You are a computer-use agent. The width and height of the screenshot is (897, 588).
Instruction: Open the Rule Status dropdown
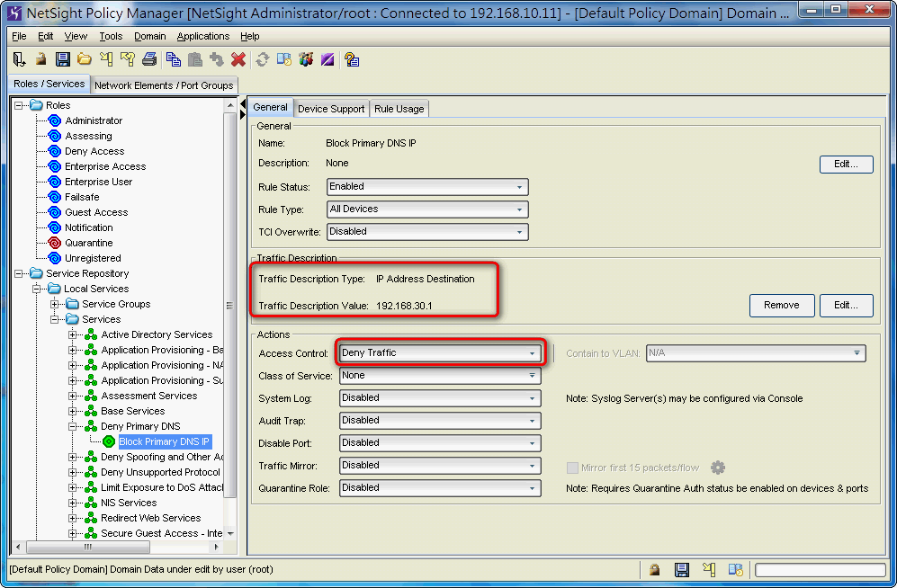click(x=427, y=187)
